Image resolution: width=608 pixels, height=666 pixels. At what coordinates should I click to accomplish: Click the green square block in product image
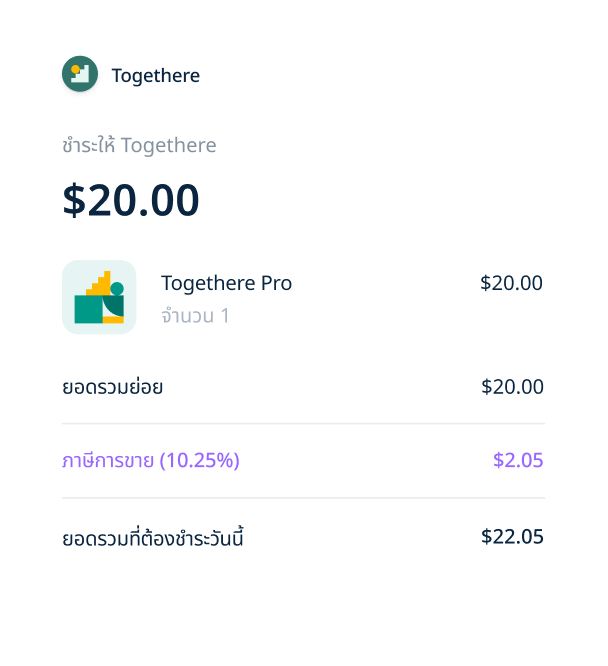(88, 309)
